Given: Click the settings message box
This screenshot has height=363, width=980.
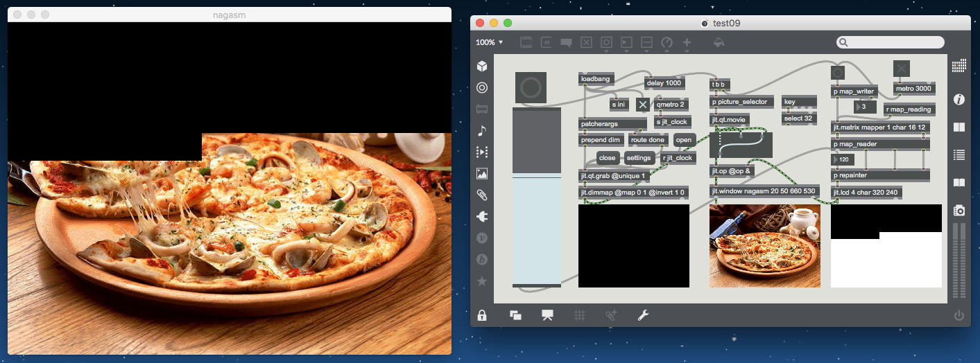Looking at the screenshot, I should (x=639, y=158).
